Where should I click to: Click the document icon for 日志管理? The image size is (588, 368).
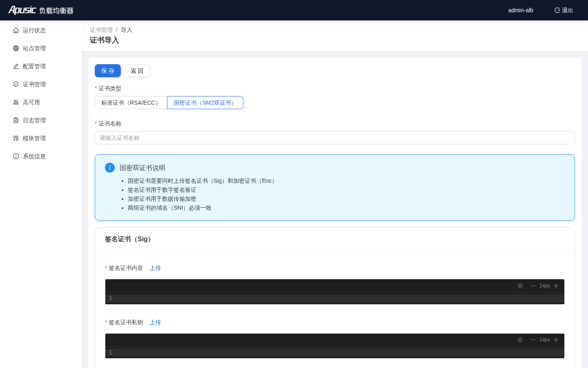pos(16,120)
